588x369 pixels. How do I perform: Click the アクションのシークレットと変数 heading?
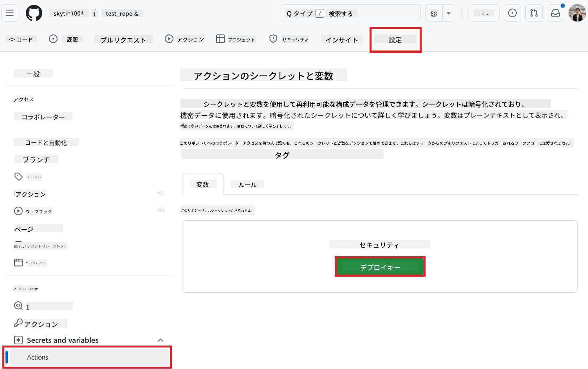[263, 75]
